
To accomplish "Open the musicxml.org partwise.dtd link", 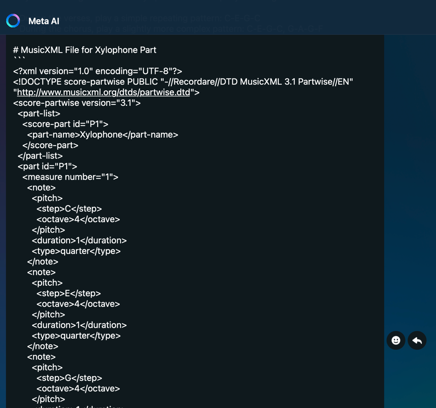I will tap(103, 92).
